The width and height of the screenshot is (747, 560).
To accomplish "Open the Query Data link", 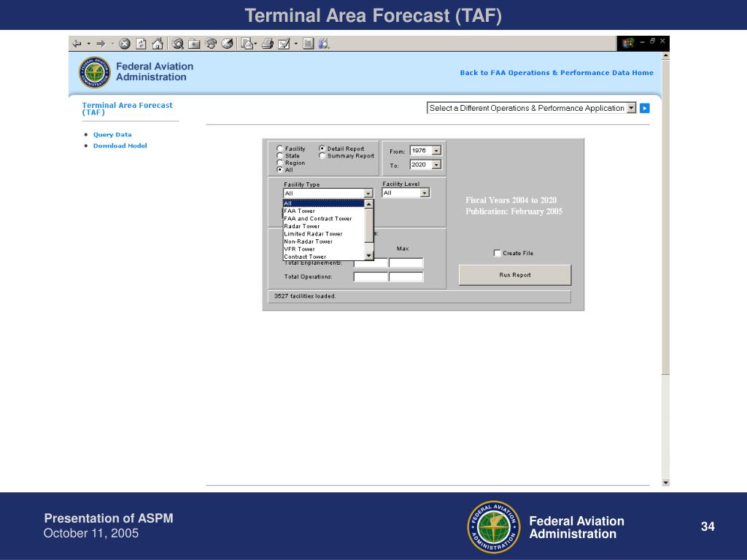I will [x=112, y=135].
